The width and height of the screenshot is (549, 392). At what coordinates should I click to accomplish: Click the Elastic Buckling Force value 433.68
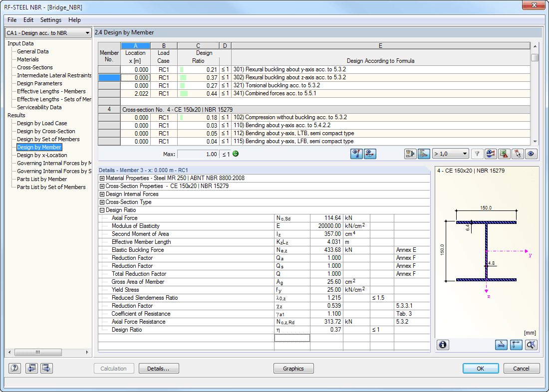click(326, 250)
